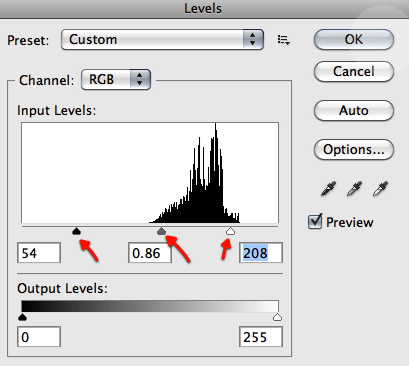This screenshot has width=409, height=366.
Task: Open the Preset dropdown showing Custom
Action: pos(163,40)
